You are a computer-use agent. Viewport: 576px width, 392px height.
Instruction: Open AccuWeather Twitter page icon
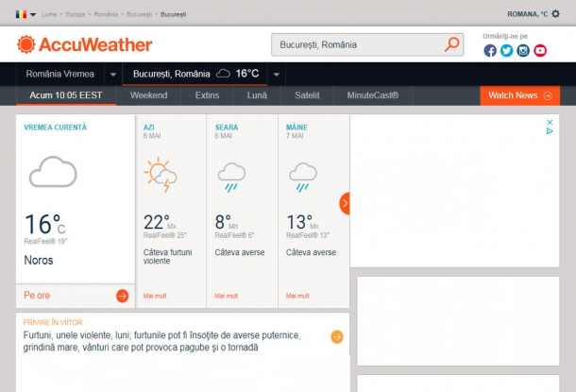point(507,51)
